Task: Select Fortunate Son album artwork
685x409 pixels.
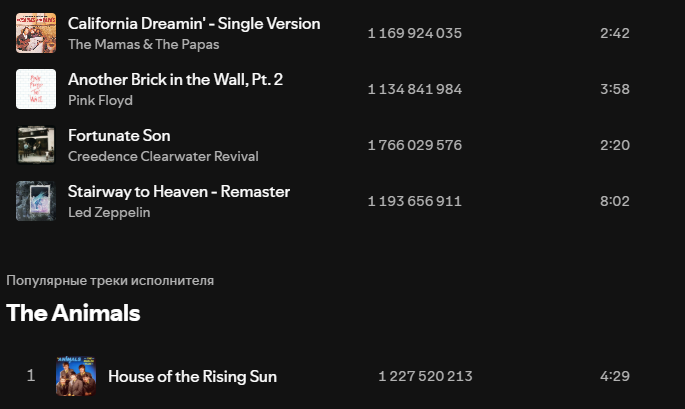Action: point(36,145)
